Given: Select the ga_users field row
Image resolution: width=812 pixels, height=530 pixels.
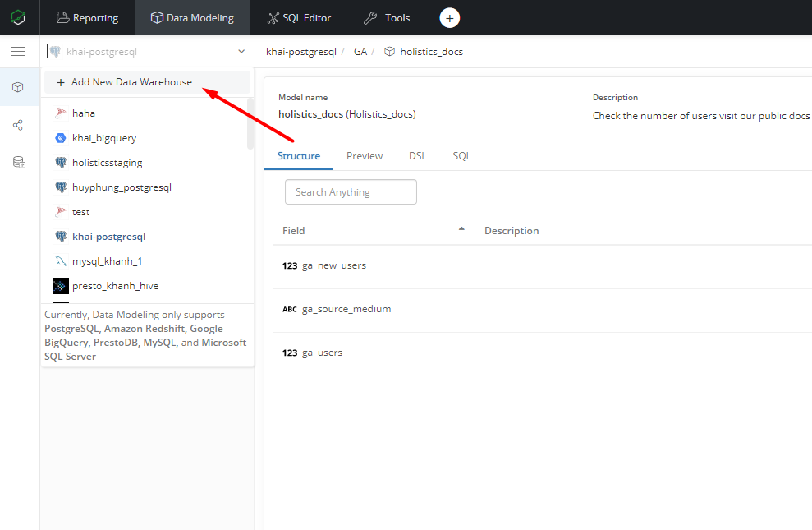Looking at the screenshot, I should [542, 353].
